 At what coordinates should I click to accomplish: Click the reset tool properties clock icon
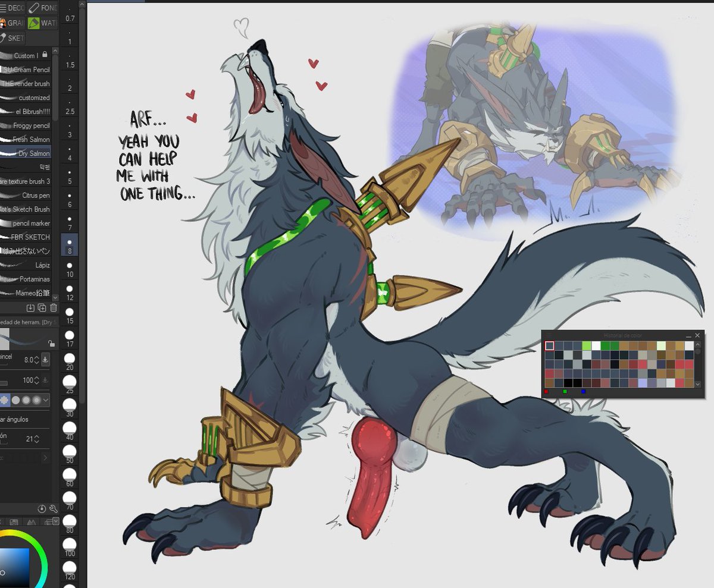pyautogui.click(x=42, y=509)
